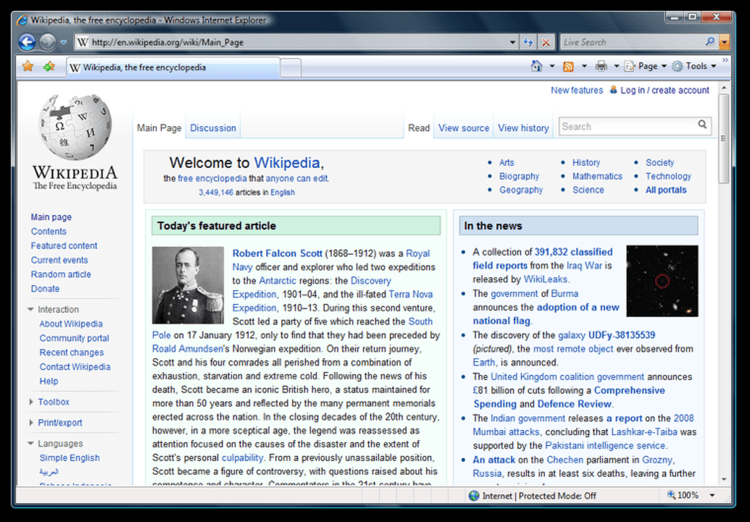The width and height of the screenshot is (750, 522).
Task: Collapse the Interaction sidebar section
Action: [x=53, y=309]
